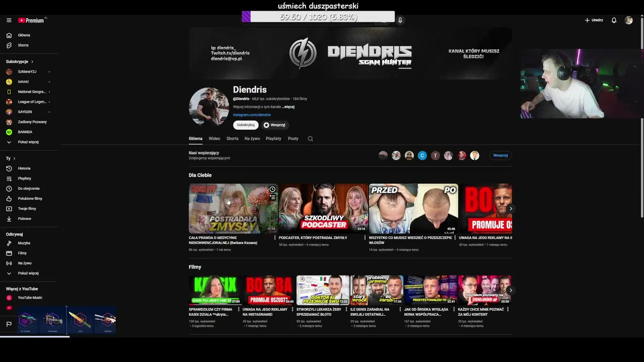
Task: Open Polubione filmy liked videos
Action: [x=29, y=199]
